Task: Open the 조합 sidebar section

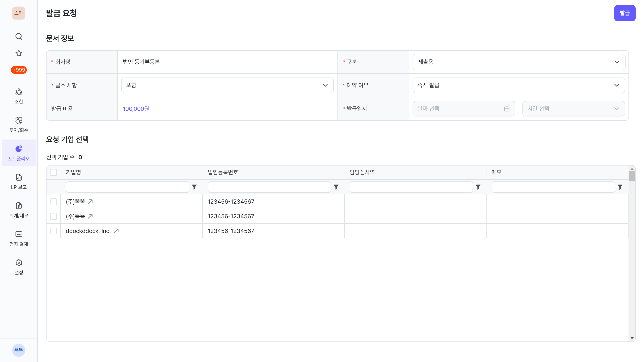Action: click(x=19, y=96)
